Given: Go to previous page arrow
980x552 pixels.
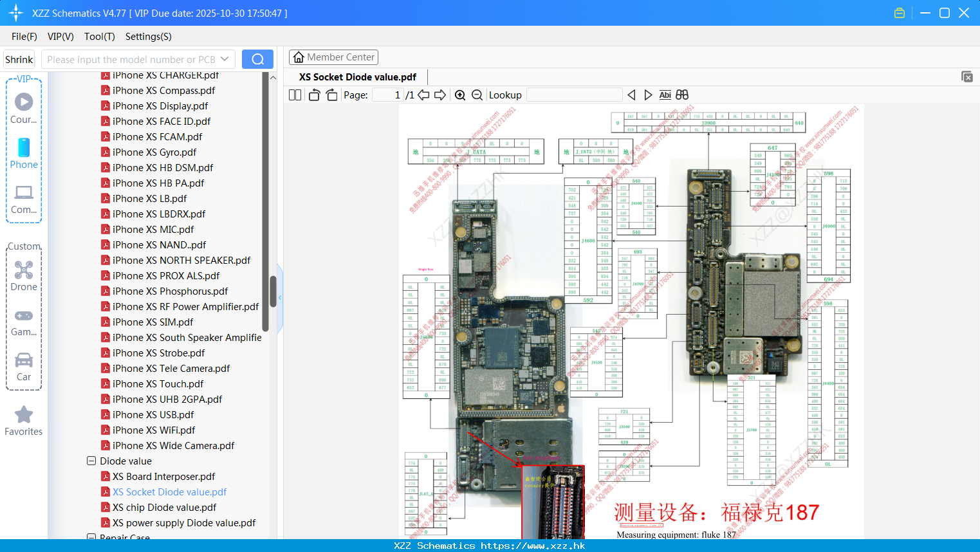Looking at the screenshot, I should click(423, 95).
